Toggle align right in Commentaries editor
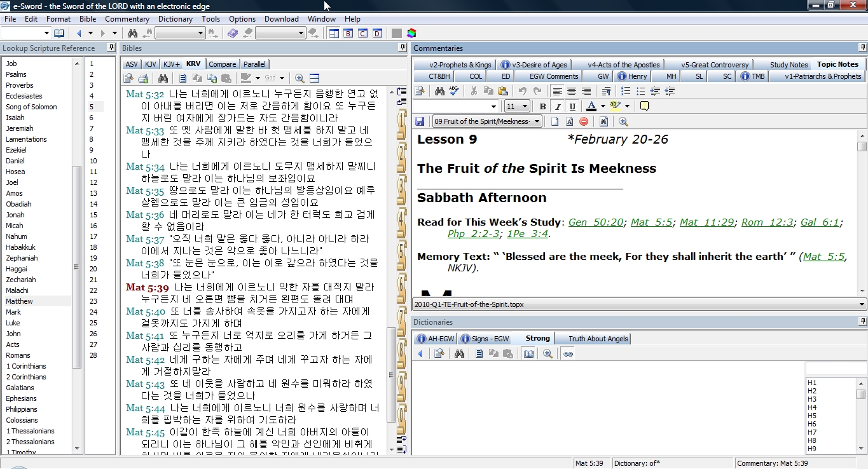868x469 pixels. click(586, 91)
